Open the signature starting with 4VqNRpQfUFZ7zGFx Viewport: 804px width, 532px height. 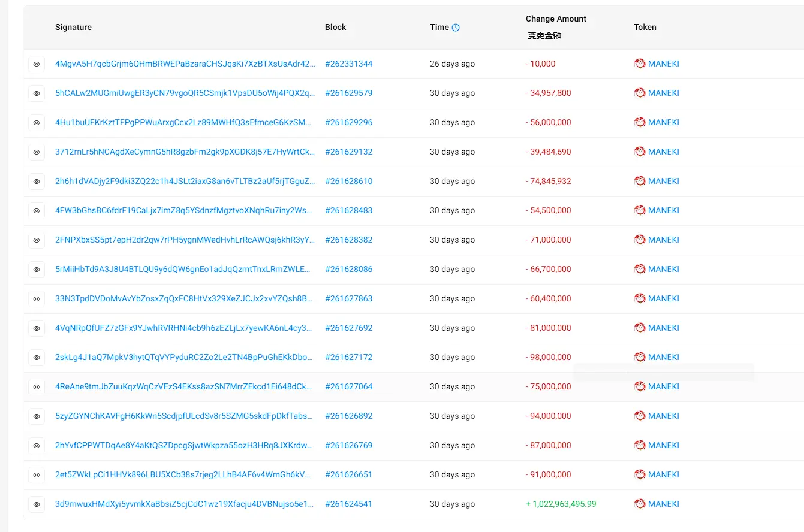[x=185, y=328]
